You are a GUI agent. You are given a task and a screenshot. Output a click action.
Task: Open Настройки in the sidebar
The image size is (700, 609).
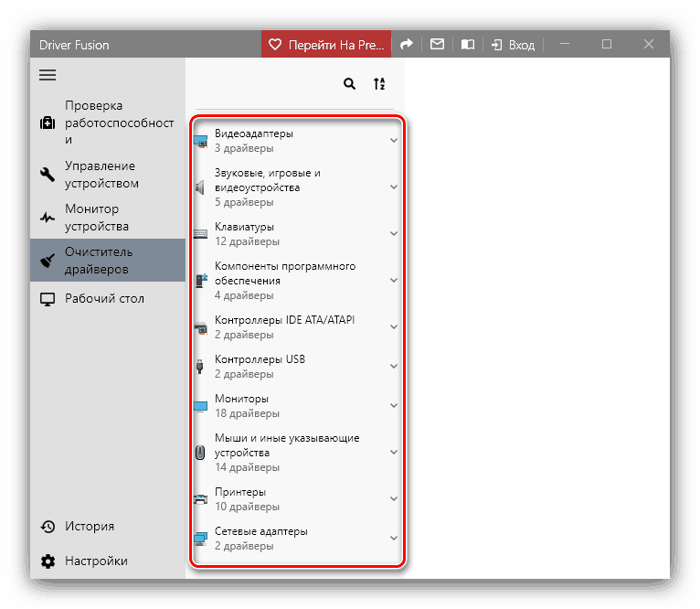pos(108,561)
